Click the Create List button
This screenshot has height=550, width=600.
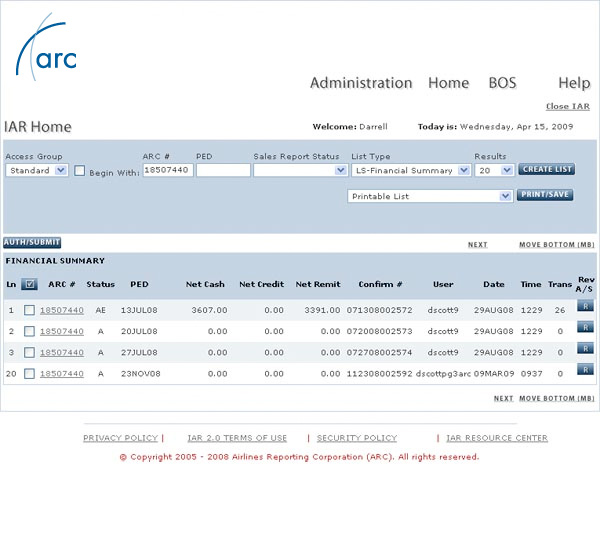tap(546, 169)
